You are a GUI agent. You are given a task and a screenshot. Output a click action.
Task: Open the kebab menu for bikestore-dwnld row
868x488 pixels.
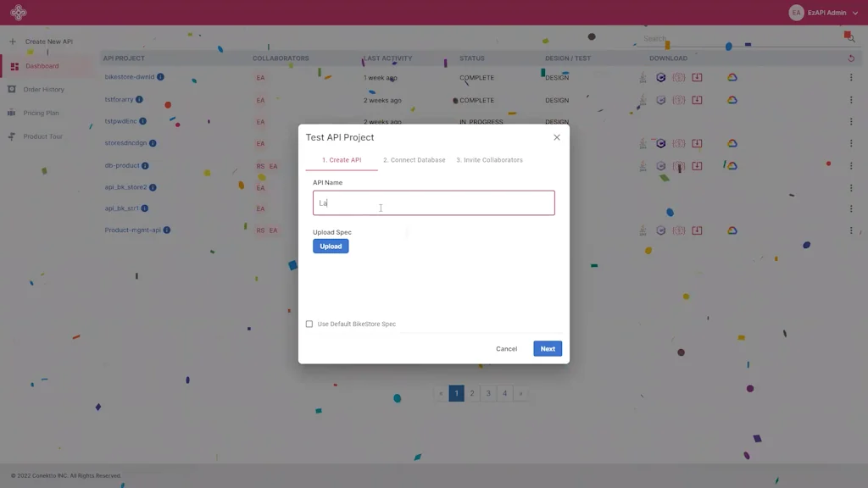(x=851, y=77)
